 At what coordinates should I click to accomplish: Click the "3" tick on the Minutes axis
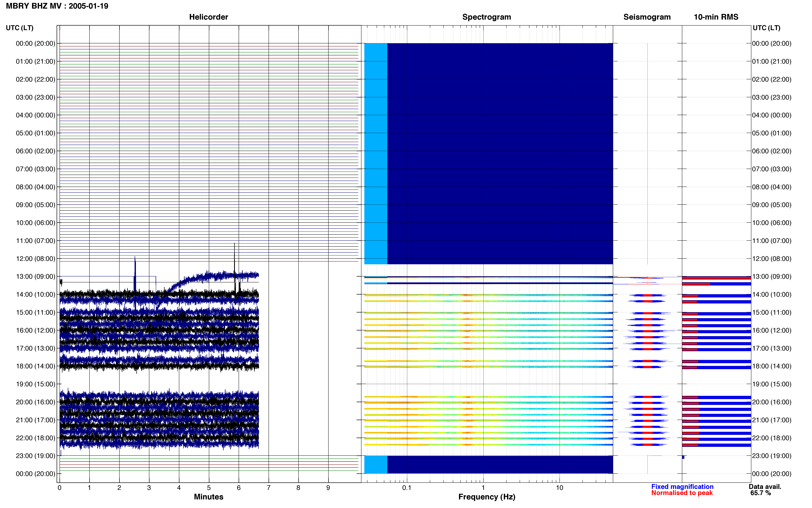(149, 487)
